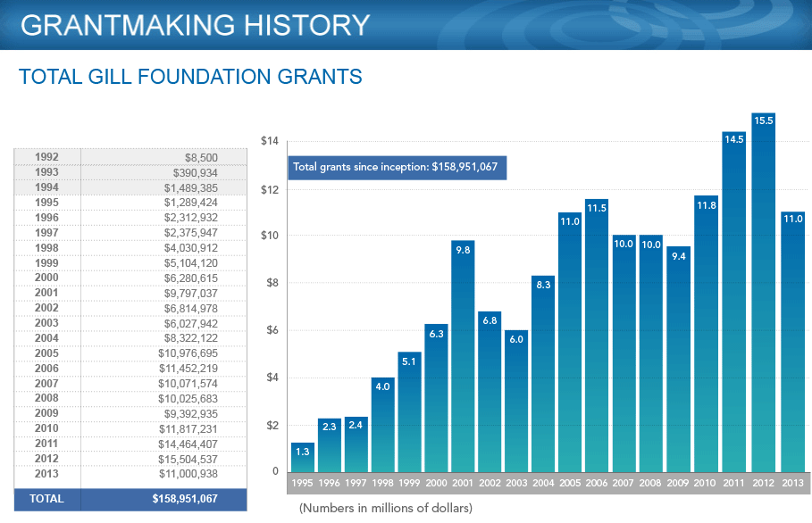
Task: Click the 11.8 bar label
Action: [x=707, y=205]
